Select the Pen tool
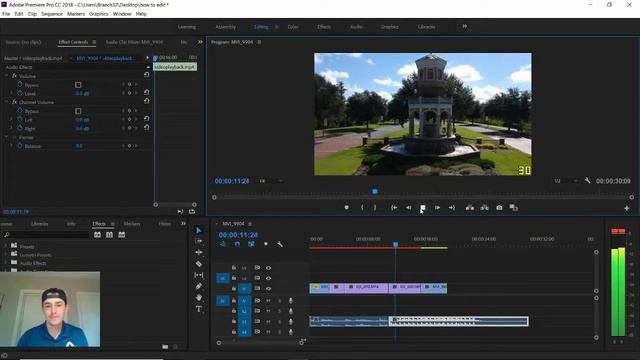The image size is (640, 360). [x=199, y=287]
